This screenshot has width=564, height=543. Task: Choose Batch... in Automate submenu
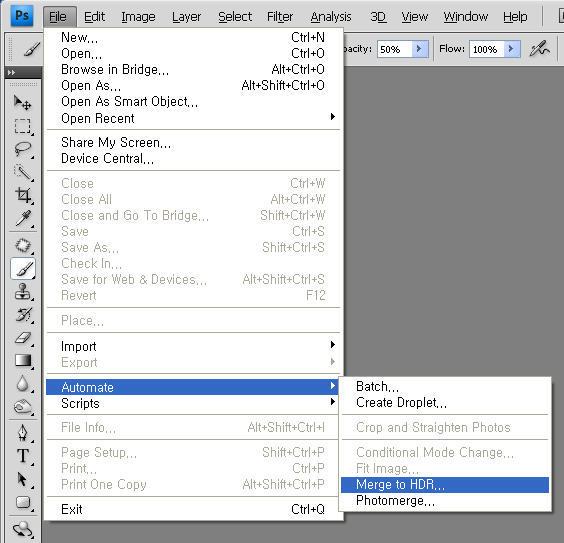pos(445,387)
